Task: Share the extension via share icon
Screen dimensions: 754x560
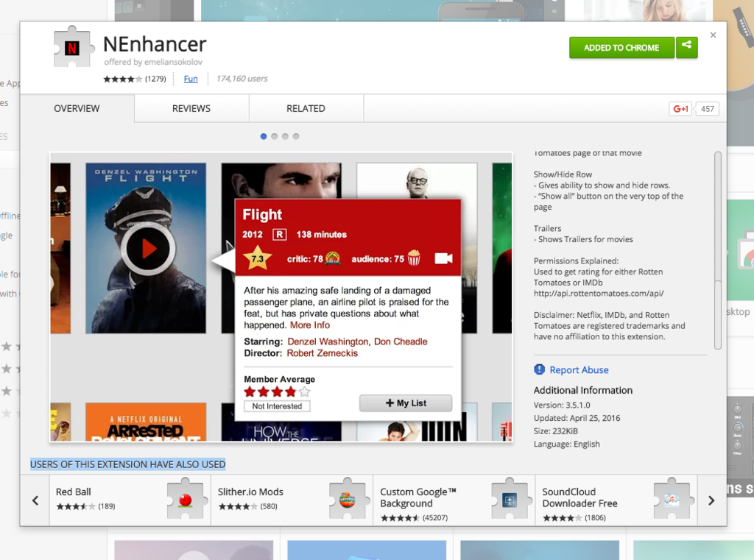Action: point(687,47)
